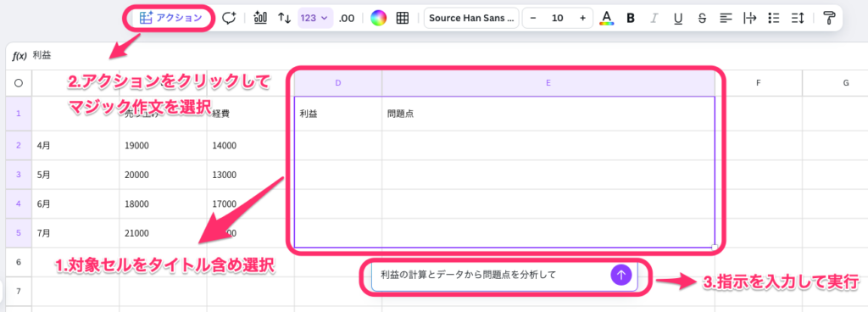This screenshot has height=312, width=868.
Task: Toggle strikethrough formatting
Action: (702, 18)
